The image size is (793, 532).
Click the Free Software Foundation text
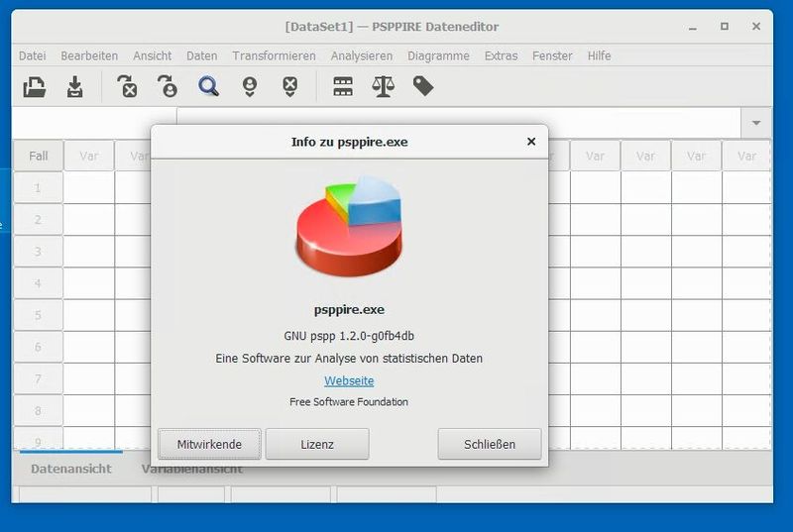pos(349,402)
